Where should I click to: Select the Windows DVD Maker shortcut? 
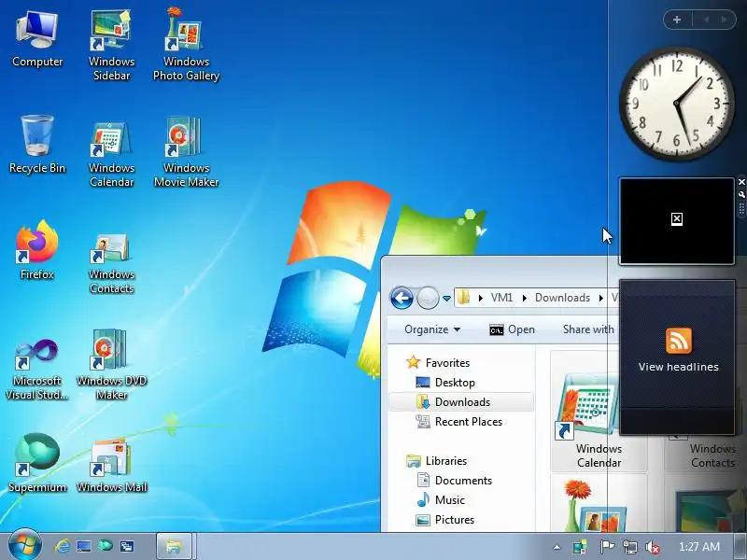coord(111,365)
